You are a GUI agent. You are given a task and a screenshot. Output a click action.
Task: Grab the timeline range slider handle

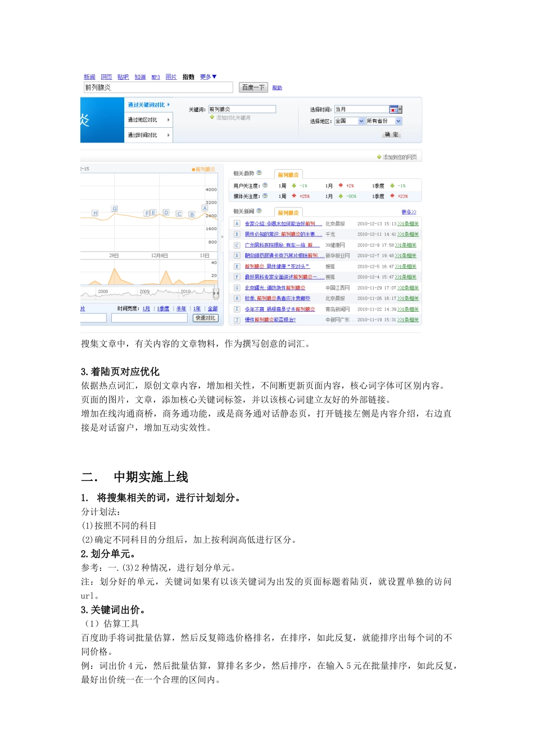pos(216,293)
